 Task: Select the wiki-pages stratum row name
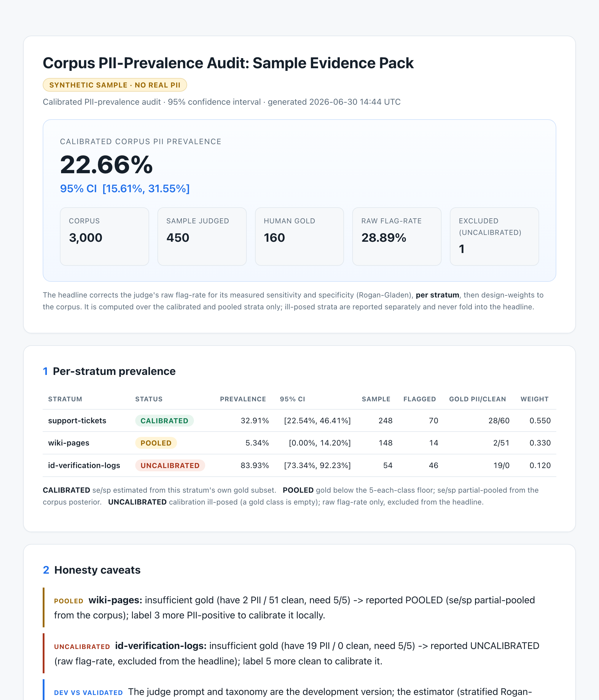(68, 443)
